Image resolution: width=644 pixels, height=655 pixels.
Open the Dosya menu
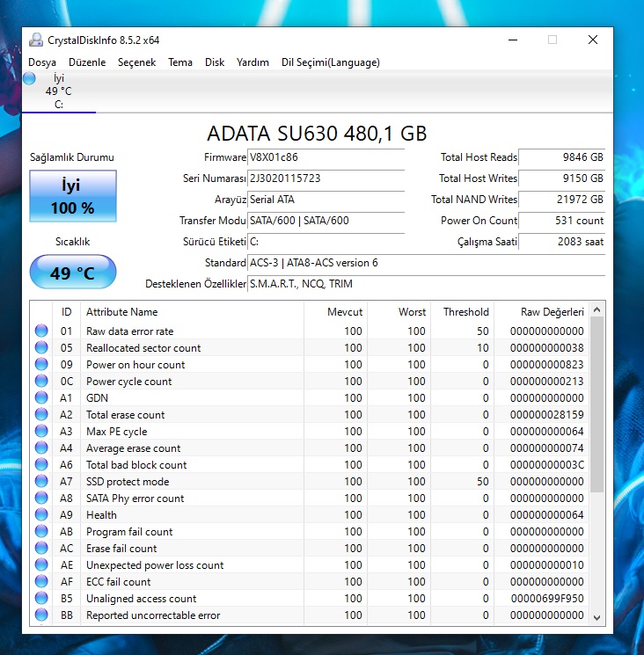pyautogui.click(x=42, y=62)
